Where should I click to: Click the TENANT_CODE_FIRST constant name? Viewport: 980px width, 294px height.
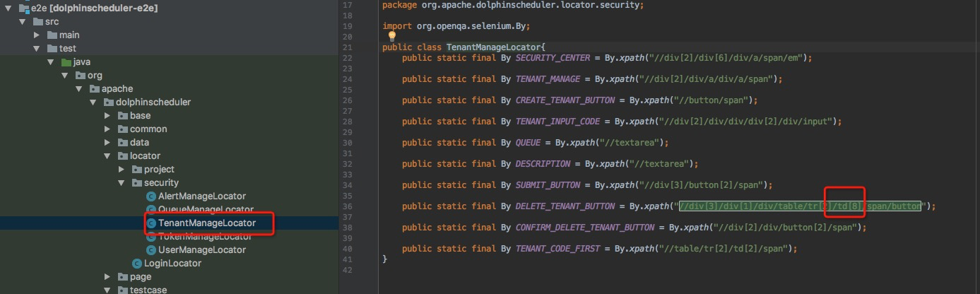coord(557,249)
